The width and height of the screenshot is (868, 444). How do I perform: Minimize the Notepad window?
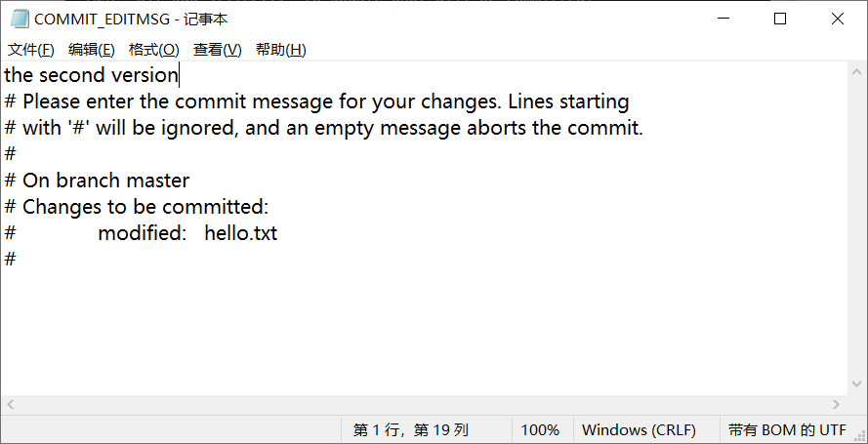pyautogui.click(x=723, y=19)
